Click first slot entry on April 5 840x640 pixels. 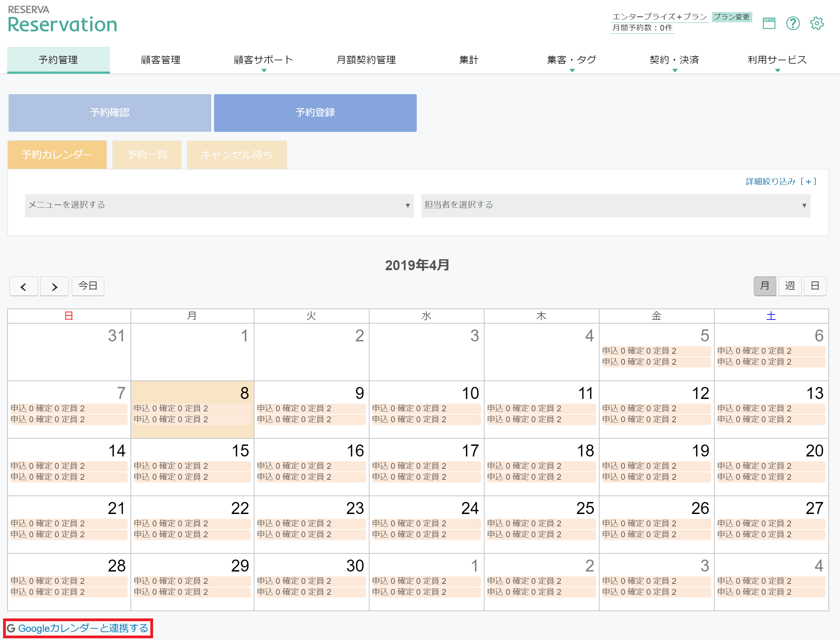click(656, 351)
